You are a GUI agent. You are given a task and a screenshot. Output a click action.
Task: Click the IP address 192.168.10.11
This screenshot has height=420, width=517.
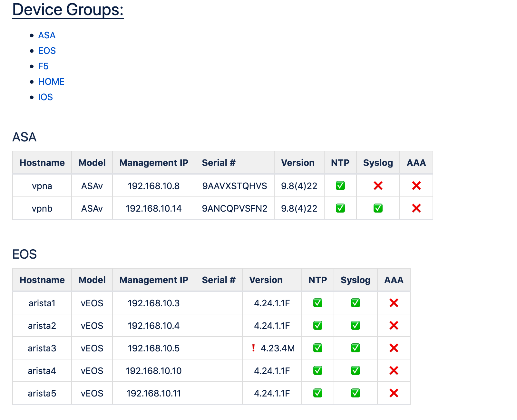(154, 393)
